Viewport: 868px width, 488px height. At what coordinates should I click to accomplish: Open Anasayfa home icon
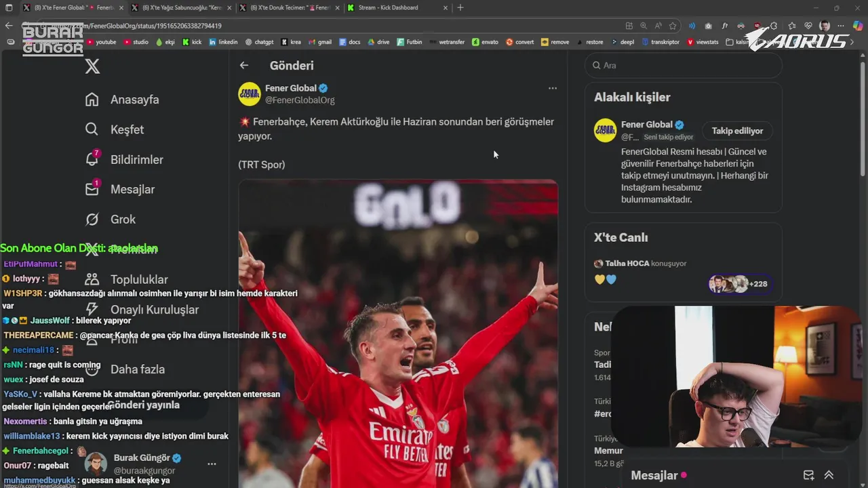point(92,100)
